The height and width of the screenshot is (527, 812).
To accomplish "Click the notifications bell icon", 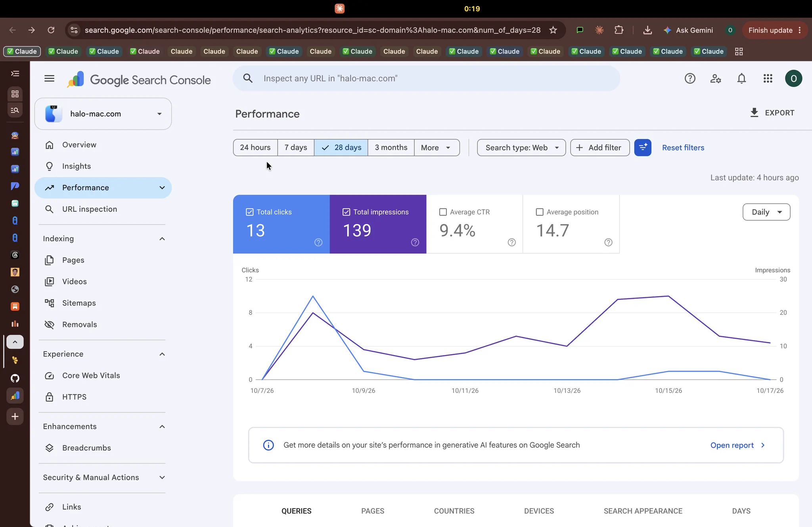I will point(741,78).
